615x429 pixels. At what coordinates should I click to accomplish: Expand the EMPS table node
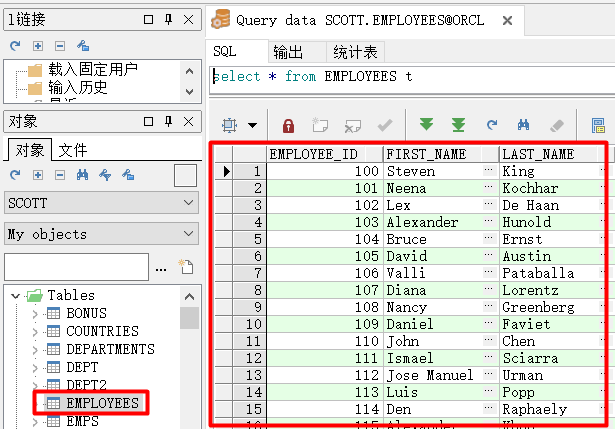[x=35, y=422]
